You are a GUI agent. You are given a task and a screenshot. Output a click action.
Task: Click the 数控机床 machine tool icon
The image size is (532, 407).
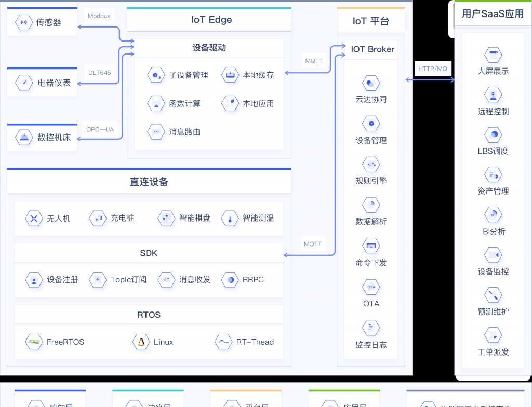(24, 138)
